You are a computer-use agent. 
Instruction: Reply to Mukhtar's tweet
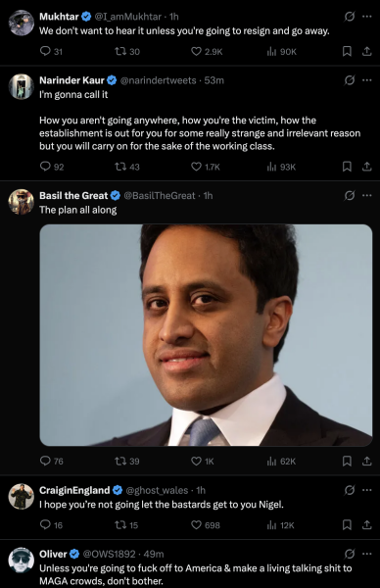coord(45,51)
